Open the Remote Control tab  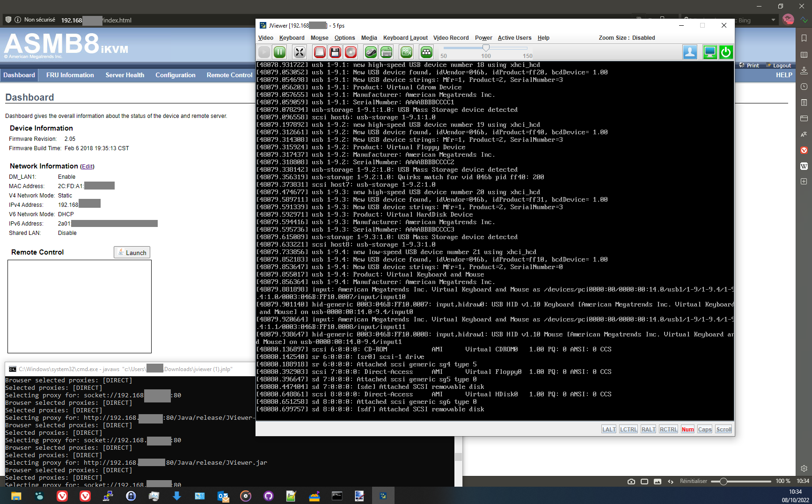click(229, 75)
